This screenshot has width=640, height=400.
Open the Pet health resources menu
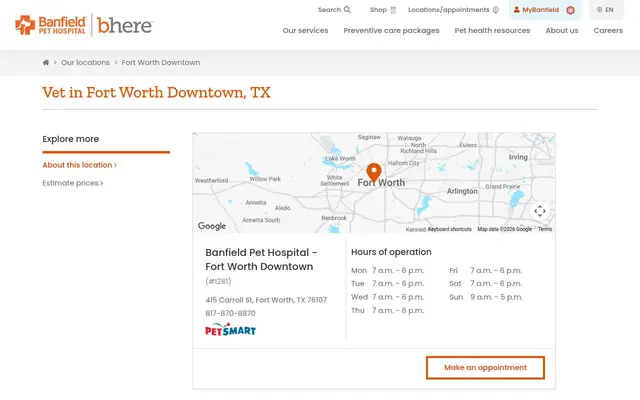[492, 31]
